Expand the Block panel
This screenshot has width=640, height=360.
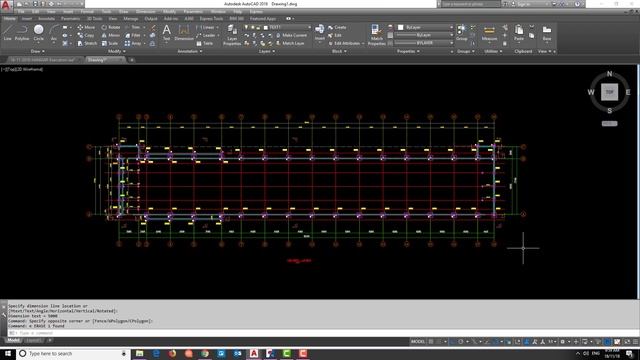(339, 51)
